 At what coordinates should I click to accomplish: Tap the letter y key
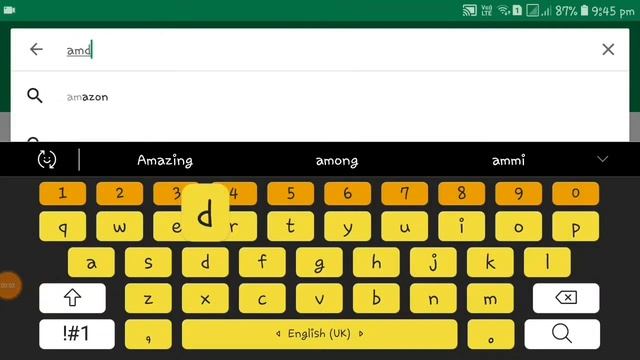point(347,226)
